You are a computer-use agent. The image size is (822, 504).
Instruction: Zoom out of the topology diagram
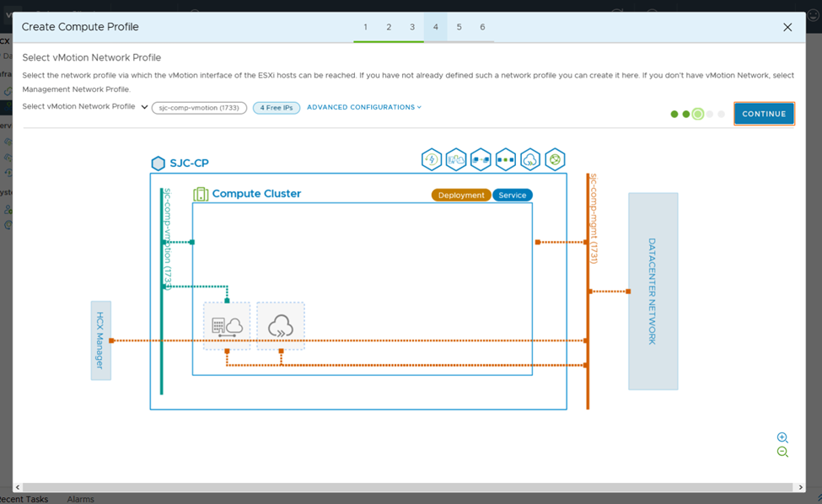[x=782, y=453]
